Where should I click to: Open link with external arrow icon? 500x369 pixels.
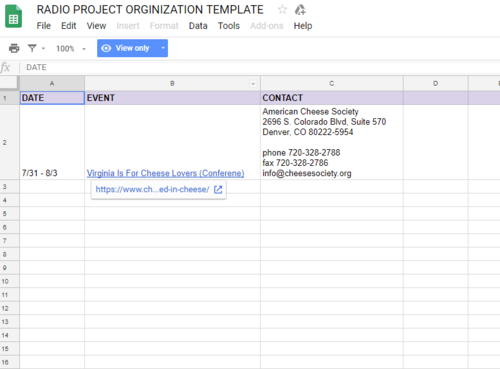point(218,190)
